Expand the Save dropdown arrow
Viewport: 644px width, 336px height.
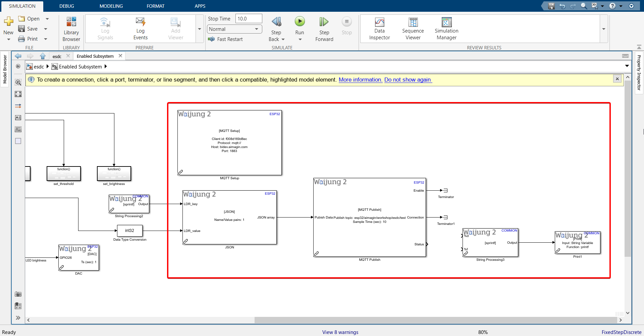(46, 29)
